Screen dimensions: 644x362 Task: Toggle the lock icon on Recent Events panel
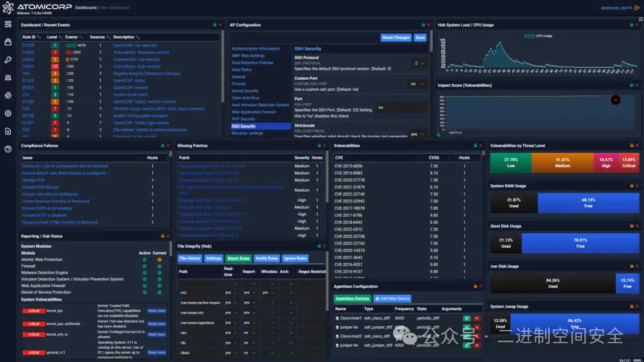tap(214, 25)
